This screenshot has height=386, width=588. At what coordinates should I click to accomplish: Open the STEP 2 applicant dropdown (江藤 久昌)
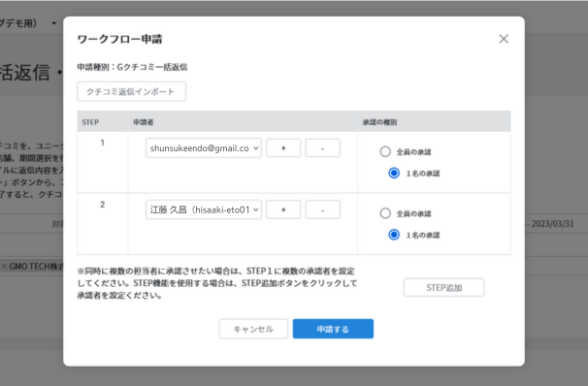tap(203, 209)
